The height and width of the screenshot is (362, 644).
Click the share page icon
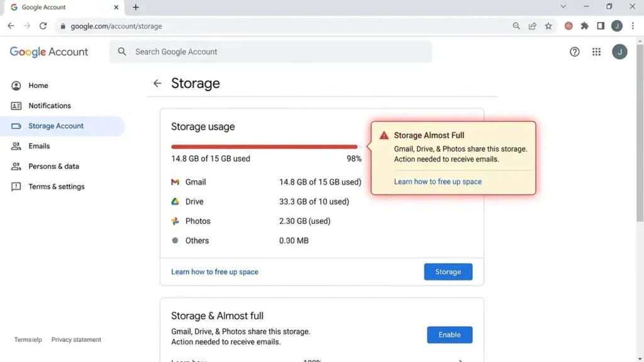532,26
